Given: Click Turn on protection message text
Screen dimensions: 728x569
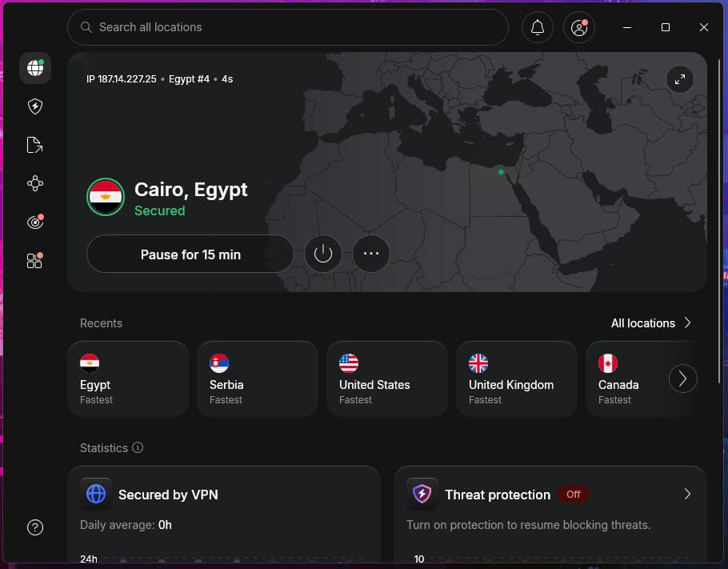Looking at the screenshot, I should pos(528,525).
